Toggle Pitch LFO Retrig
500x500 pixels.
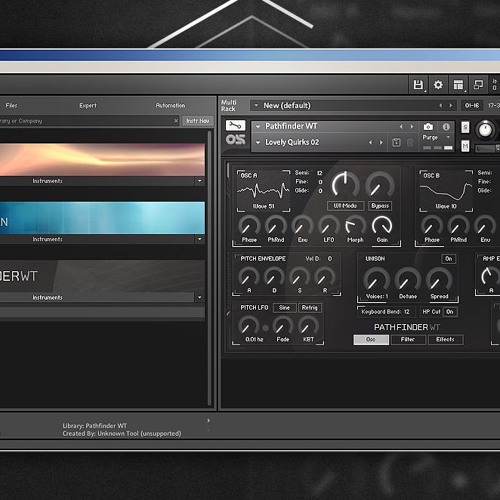[x=310, y=308]
